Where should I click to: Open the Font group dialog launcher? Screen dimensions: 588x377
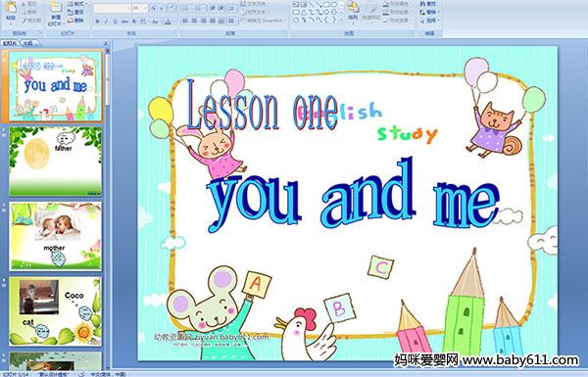pos(174,33)
